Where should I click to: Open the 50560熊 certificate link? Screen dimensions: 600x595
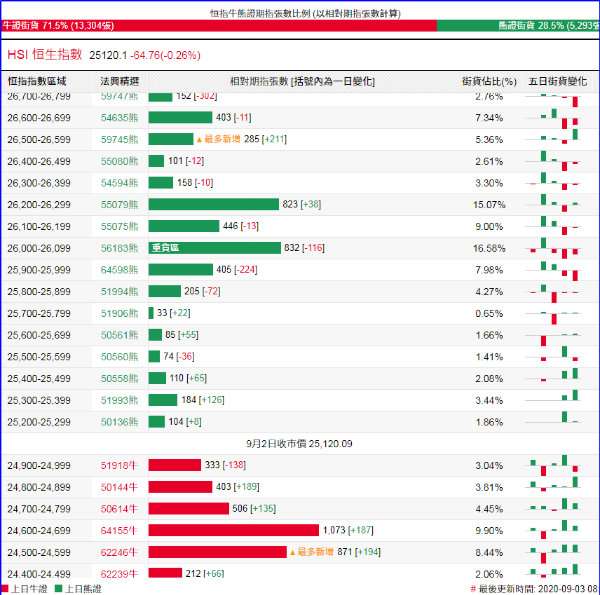(119, 357)
